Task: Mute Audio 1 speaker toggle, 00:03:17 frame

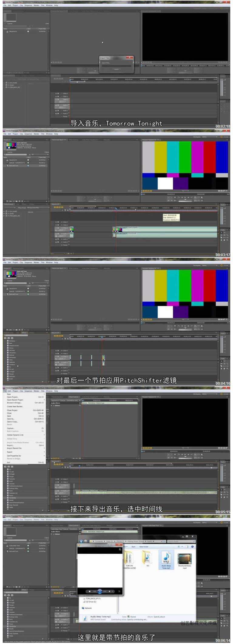Action: point(56,234)
